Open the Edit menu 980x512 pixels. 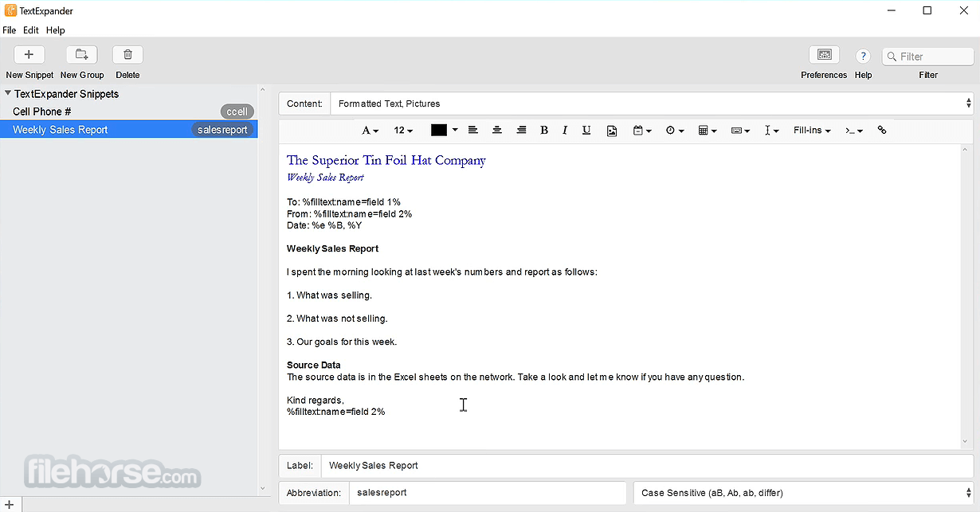31,30
